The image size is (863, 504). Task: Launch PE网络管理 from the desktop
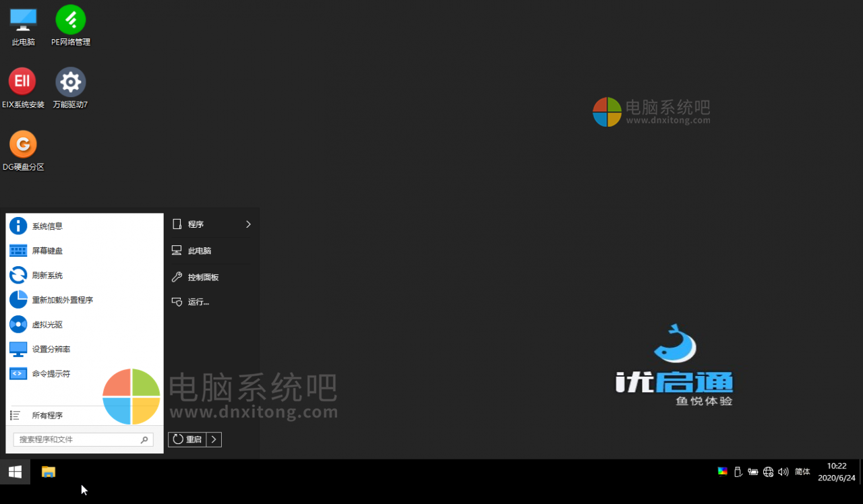pos(71,27)
